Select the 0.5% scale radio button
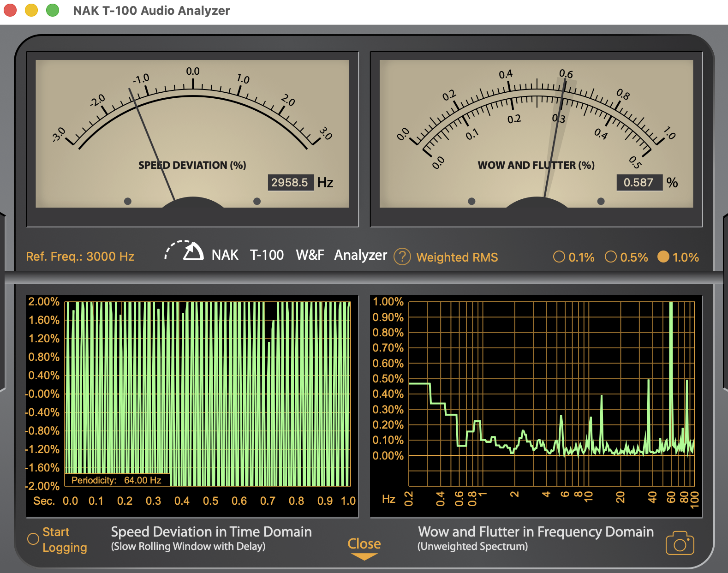This screenshot has width=728, height=573. pos(610,257)
